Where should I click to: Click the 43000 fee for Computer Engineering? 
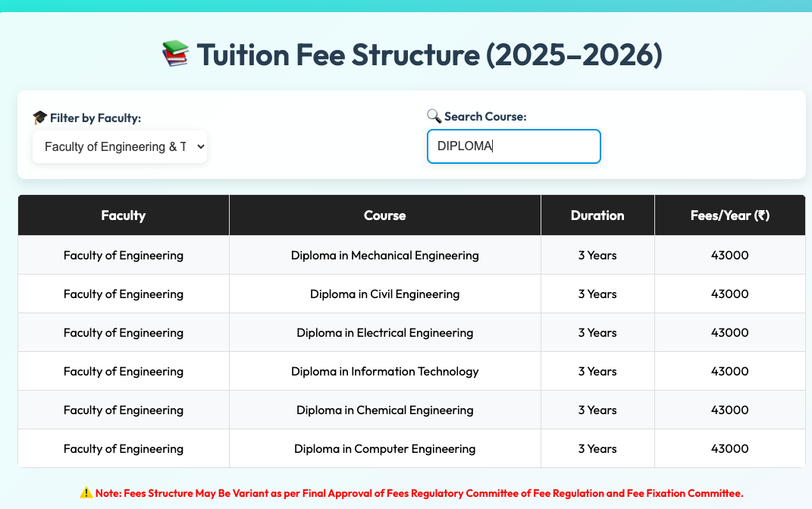click(x=729, y=449)
